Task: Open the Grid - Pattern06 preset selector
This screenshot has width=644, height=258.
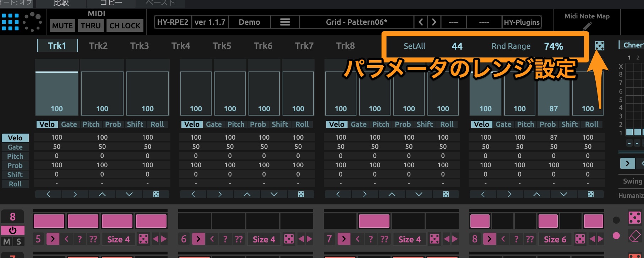Action: (x=356, y=22)
